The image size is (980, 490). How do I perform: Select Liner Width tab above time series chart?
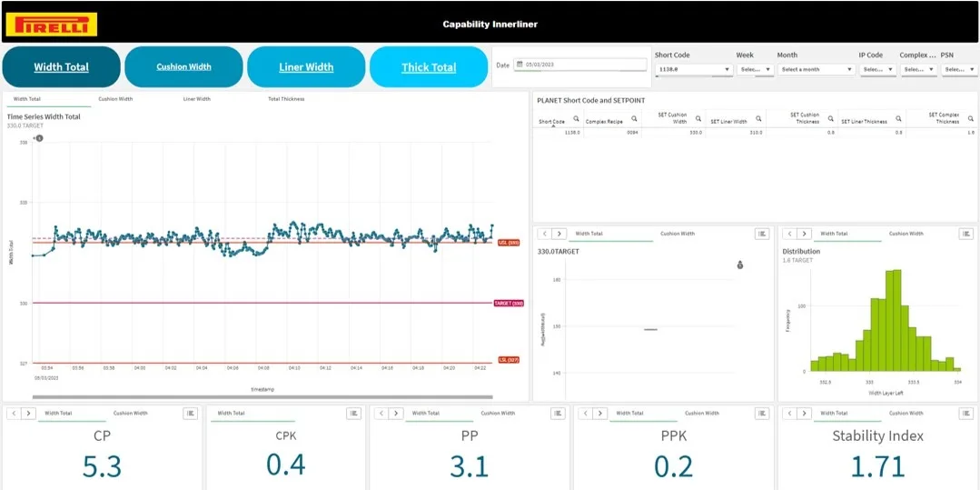click(x=197, y=99)
